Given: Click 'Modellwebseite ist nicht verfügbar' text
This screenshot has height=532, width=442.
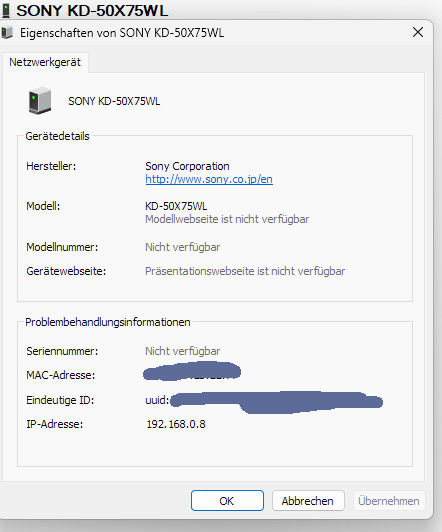Looking at the screenshot, I should click(227, 219).
